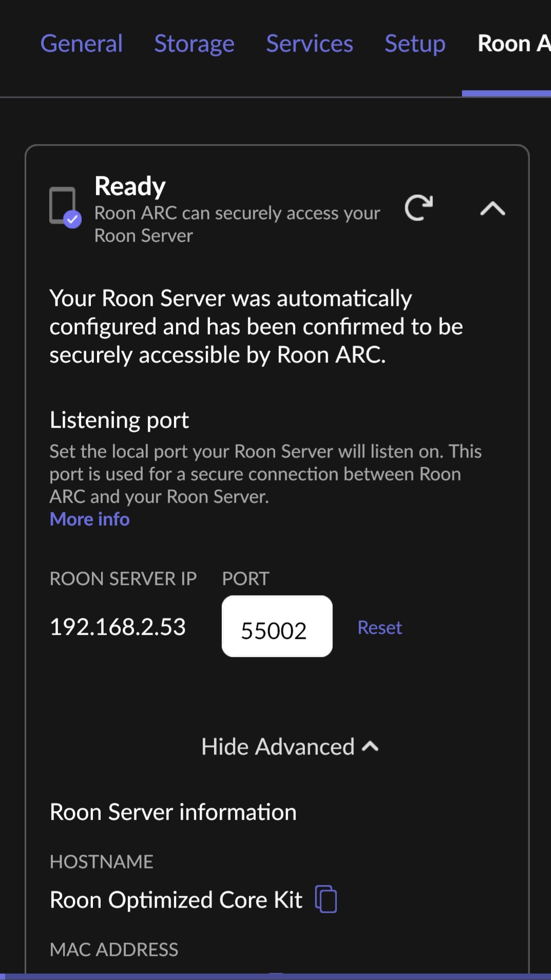Collapse the Hide Advanced section

click(290, 747)
